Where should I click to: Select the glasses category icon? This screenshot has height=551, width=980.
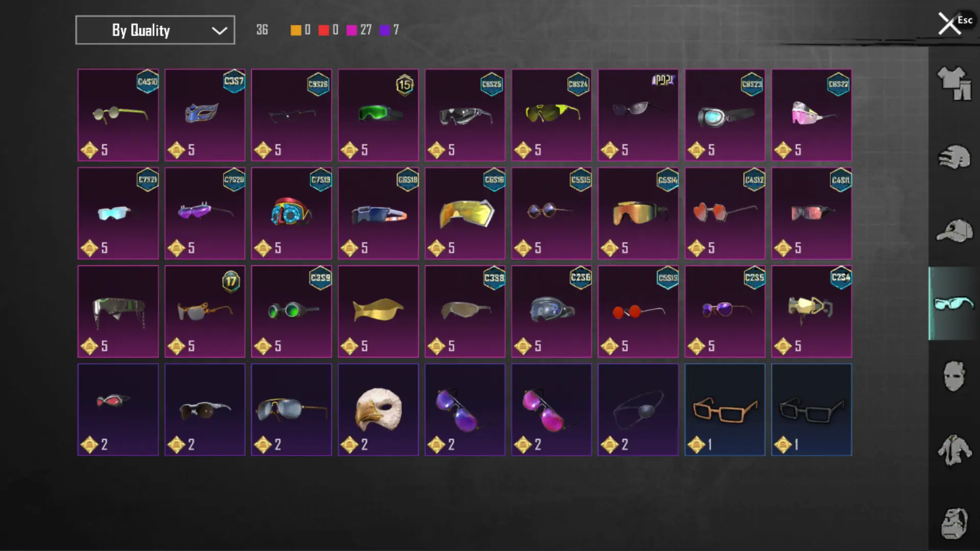(x=953, y=304)
